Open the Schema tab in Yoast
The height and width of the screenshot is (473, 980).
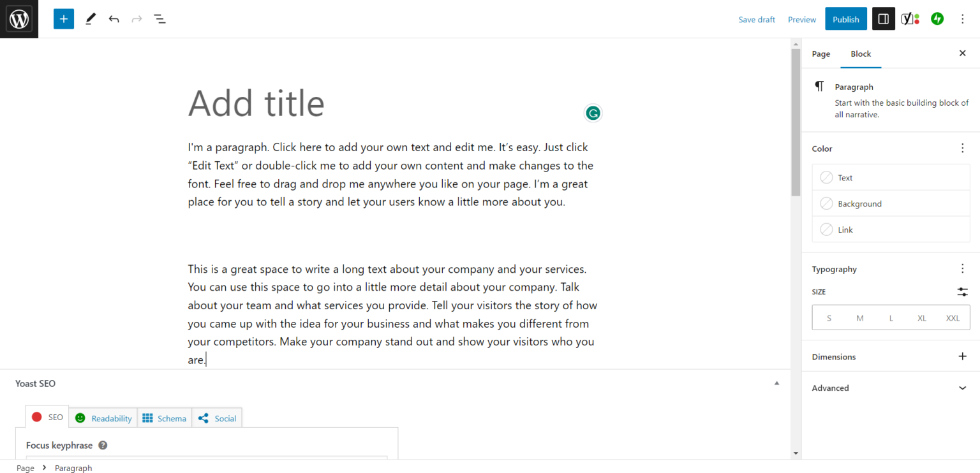tap(165, 418)
